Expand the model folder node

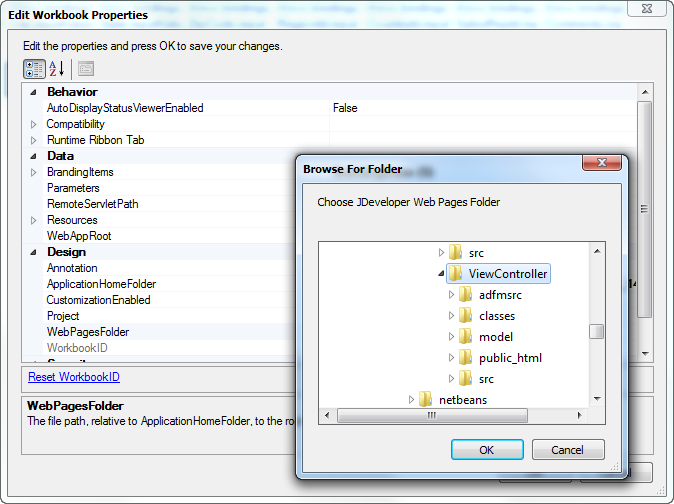click(451, 337)
